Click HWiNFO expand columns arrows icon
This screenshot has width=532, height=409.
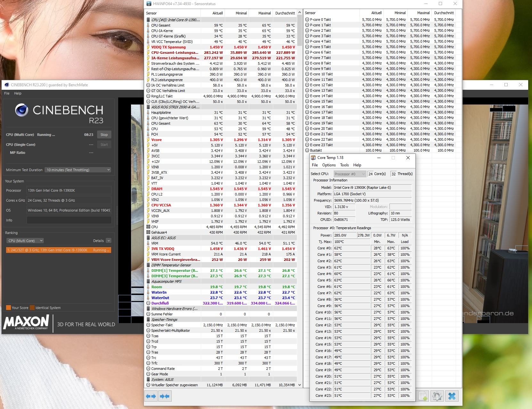pos(151,396)
